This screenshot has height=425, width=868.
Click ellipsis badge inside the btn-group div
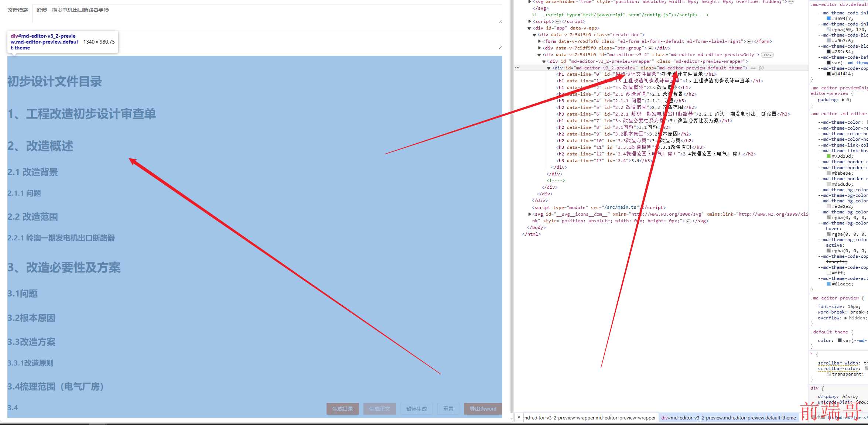(650, 48)
